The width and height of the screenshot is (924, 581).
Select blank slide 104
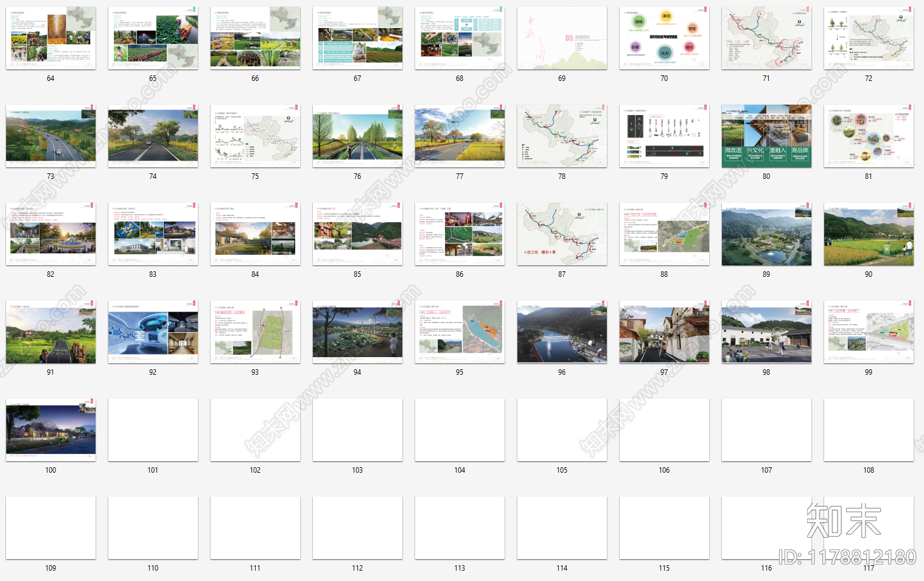coord(460,430)
